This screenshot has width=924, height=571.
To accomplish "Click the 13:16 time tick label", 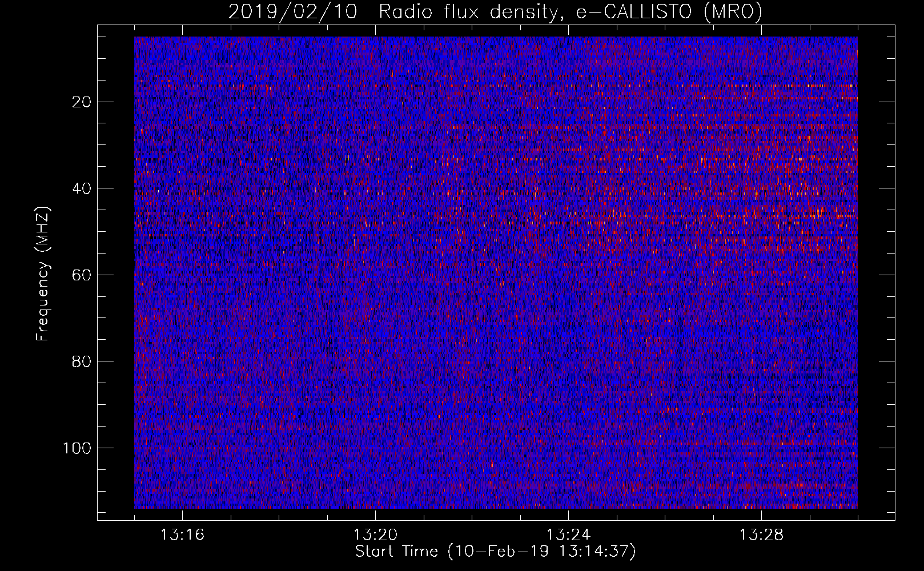I will tap(182, 535).
